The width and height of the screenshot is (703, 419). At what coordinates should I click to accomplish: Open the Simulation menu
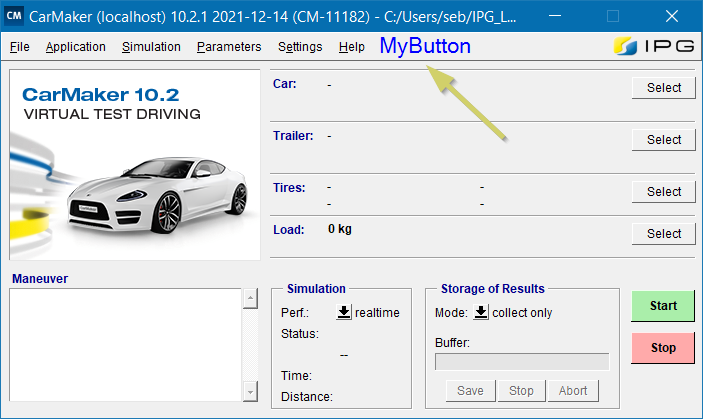(x=151, y=47)
